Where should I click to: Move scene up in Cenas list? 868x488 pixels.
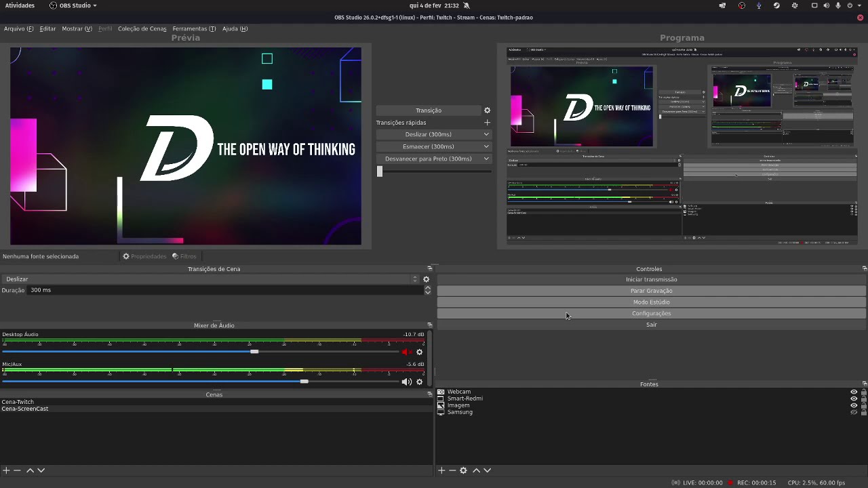(30, 470)
